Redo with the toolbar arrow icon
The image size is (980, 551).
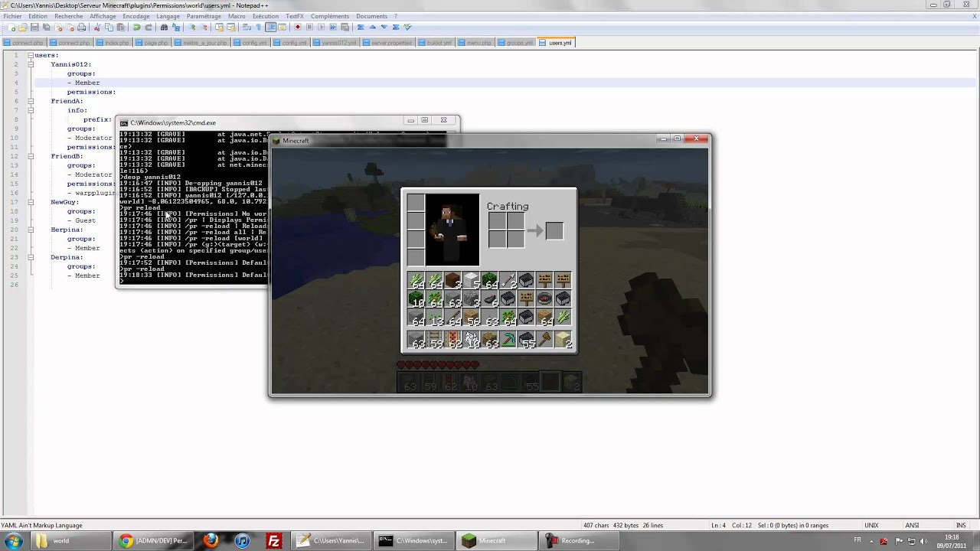(x=149, y=28)
